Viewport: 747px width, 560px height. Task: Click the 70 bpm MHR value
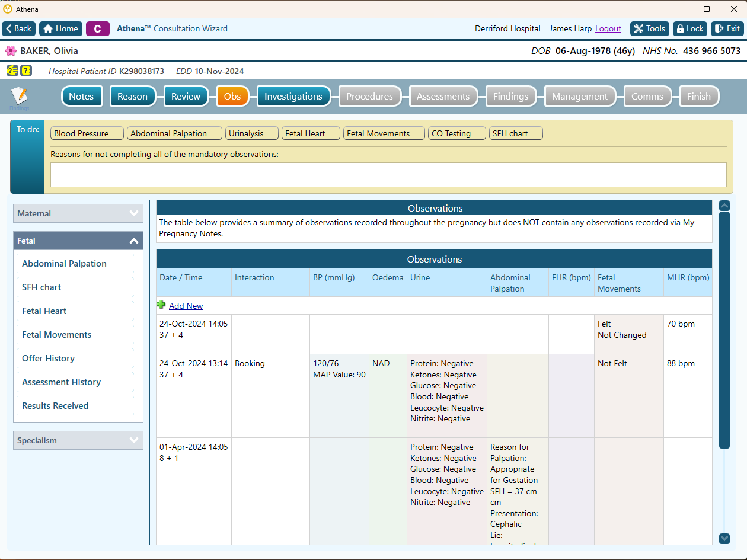click(x=681, y=324)
